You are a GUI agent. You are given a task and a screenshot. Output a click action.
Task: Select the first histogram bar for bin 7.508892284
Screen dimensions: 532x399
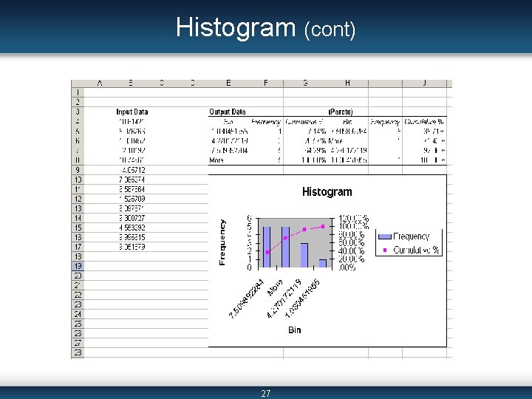tap(267, 247)
